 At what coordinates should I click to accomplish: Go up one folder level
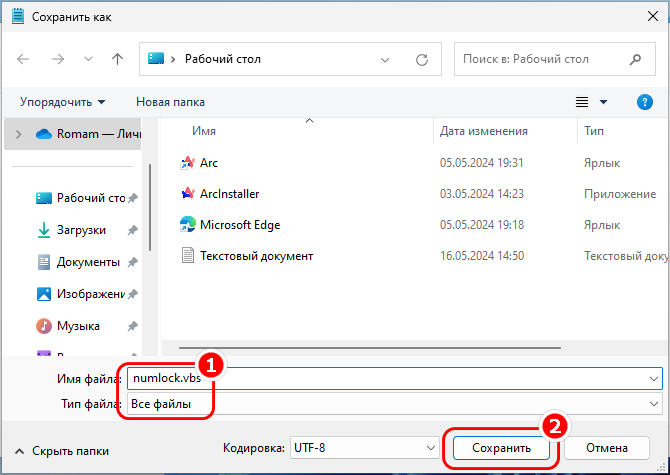tap(117, 59)
